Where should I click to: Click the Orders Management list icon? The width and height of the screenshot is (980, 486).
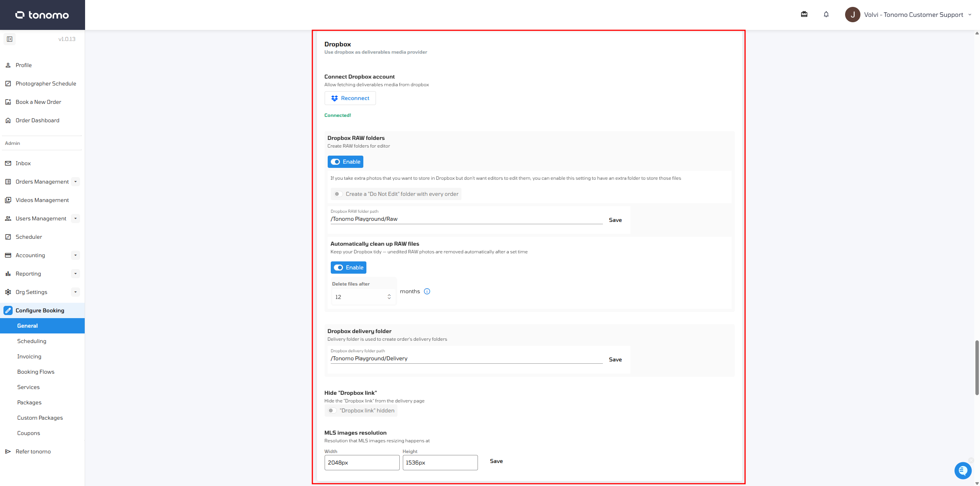point(8,182)
